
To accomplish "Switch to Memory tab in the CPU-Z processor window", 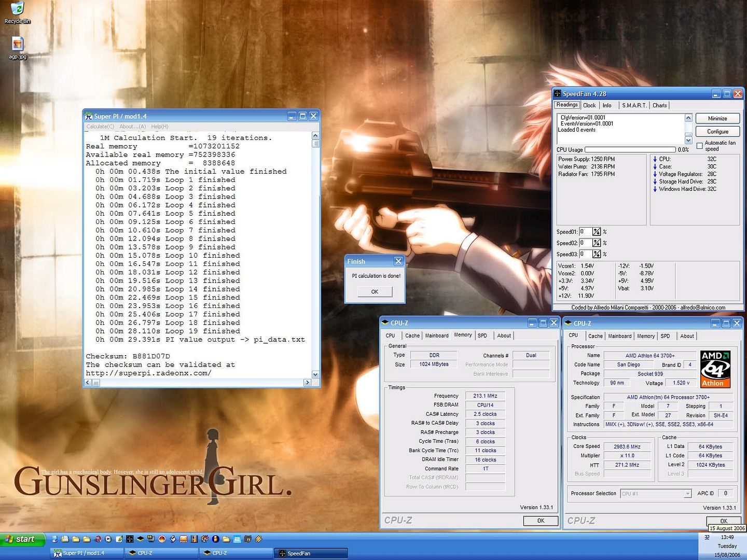I will click(x=646, y=337).
